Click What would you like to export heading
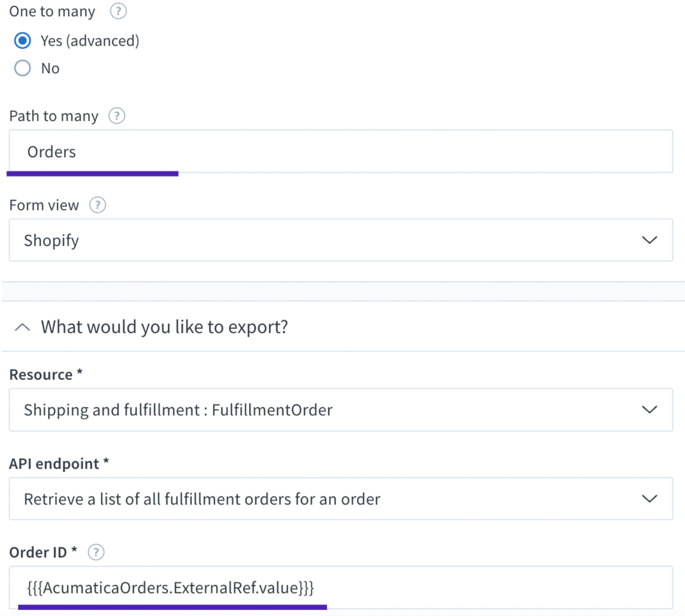This screenshot has width=685, height=616. [x=165, y=327]
